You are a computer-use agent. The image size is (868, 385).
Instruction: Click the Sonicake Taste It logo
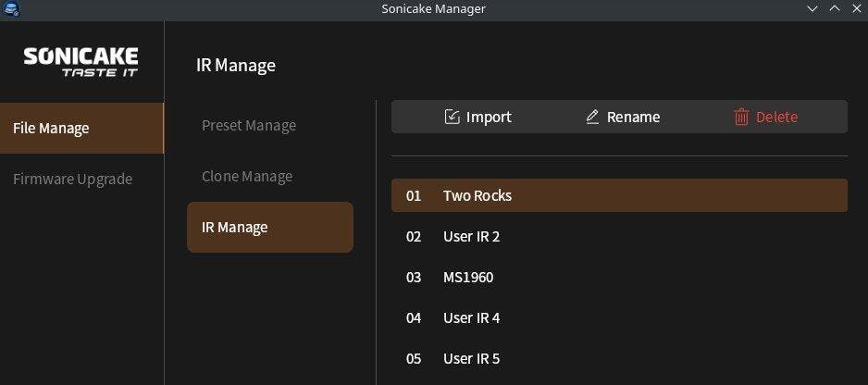point(81,62)
